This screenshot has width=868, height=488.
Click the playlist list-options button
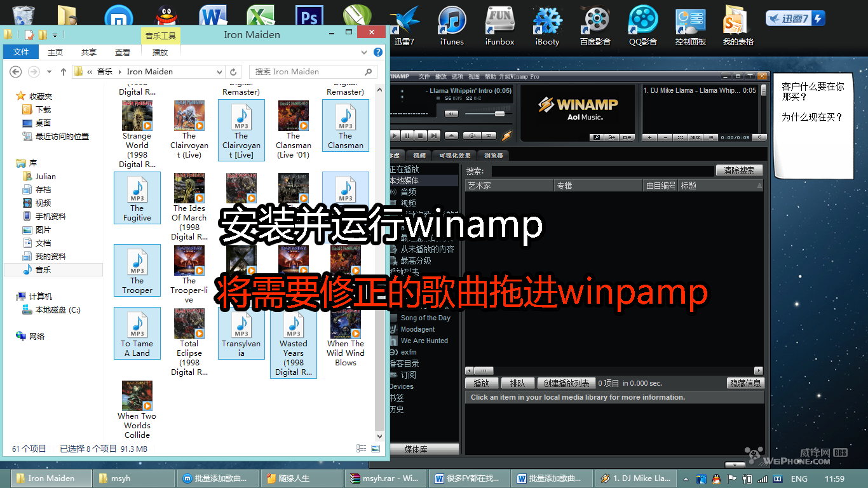point(711,137)
